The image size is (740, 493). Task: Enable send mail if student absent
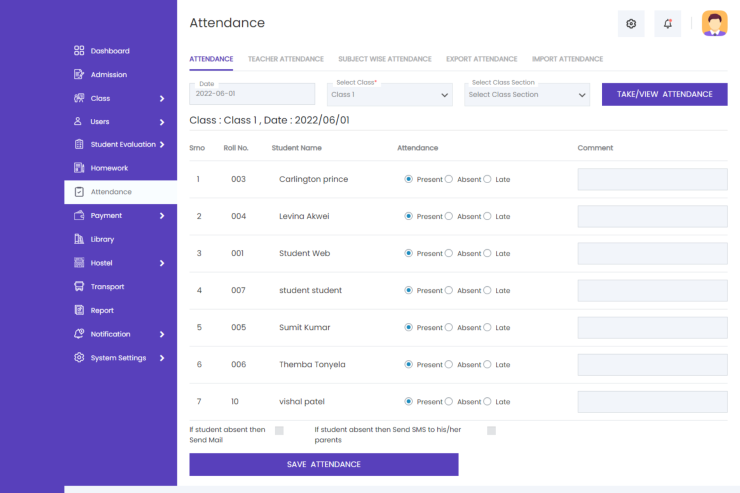click(279, 430)
